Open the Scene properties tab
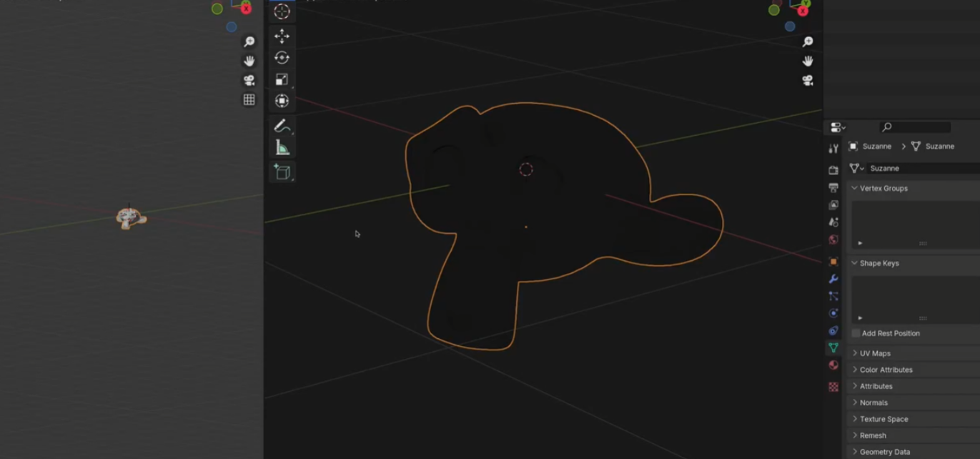This screenshot has width=980, height=459. click(833, 222)
